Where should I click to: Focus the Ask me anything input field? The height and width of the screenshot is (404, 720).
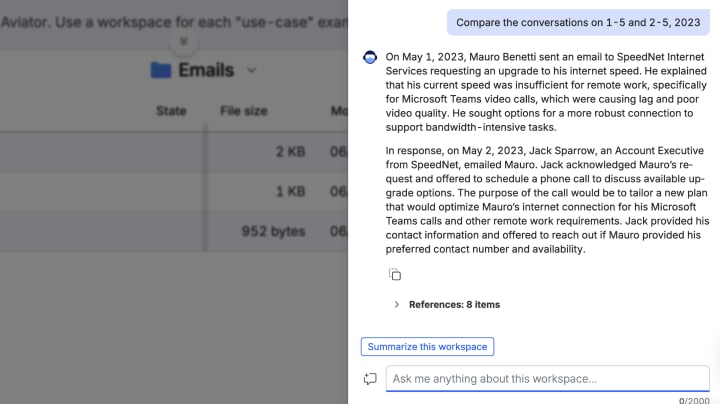click(547, 379)
